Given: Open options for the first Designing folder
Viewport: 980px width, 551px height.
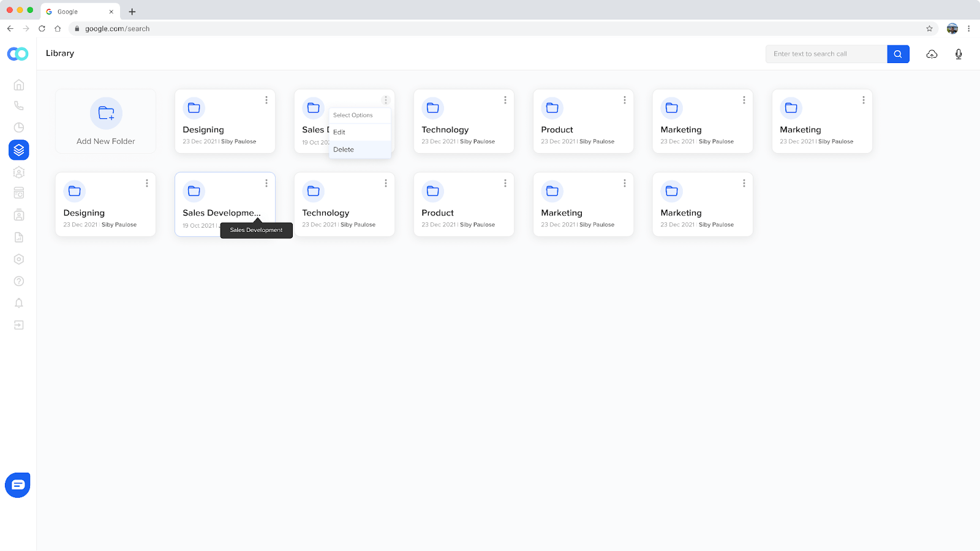Looking at the screenshot, I should tap(266, 99).
